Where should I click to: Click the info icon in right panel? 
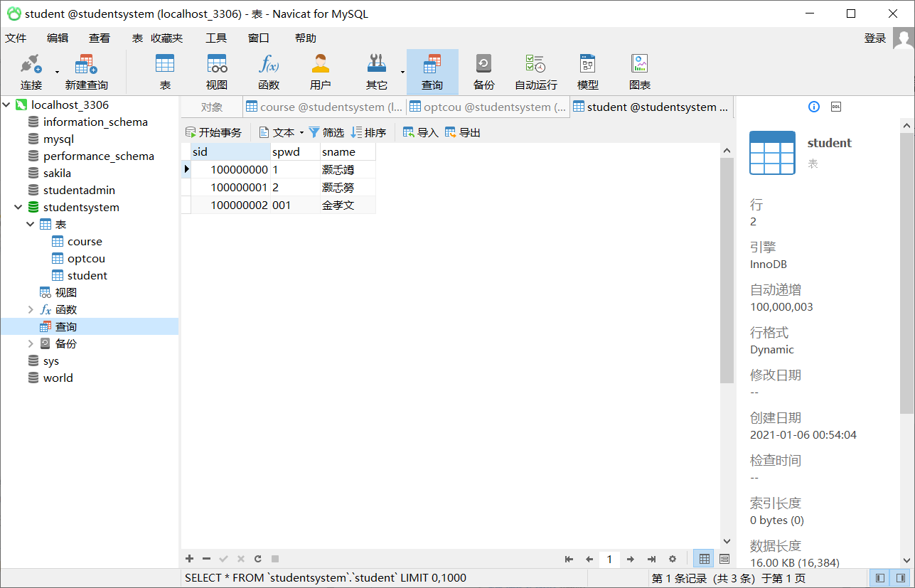point(814,107)
